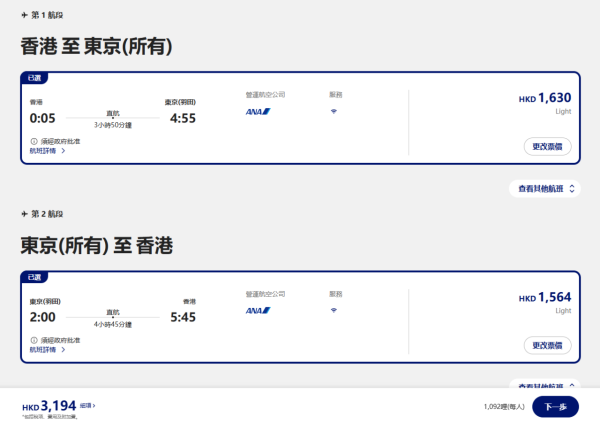The width and height of the screenshot is (600, 424).
Task: Open 航班詳情 for the 2:00 departure
Action: coord(47,350)
